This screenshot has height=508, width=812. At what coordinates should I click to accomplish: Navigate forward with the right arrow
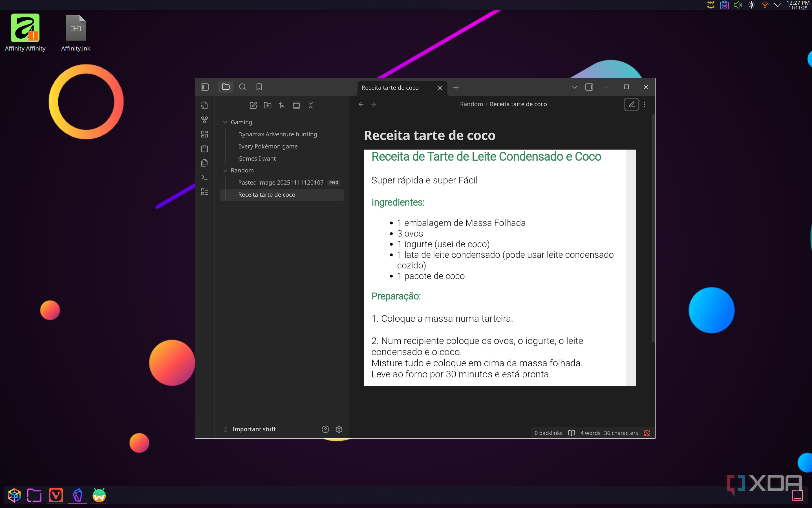374,104
